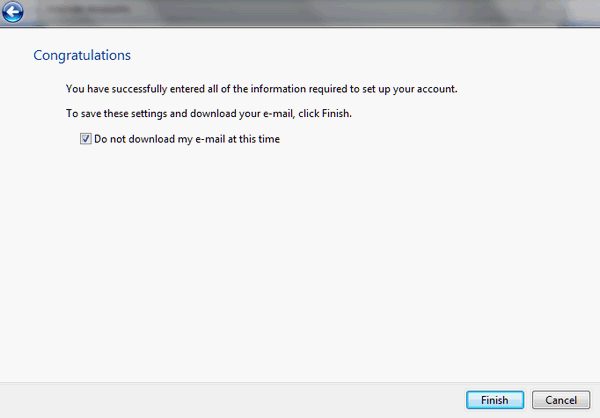This screenshot has width=600, height=418.
Task: Click the blurred window title text
Action: 89,10
